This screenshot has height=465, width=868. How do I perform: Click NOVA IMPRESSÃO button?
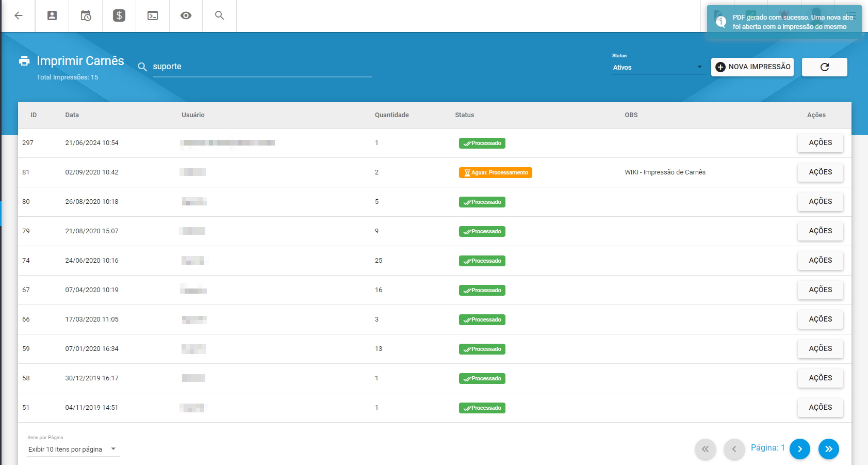752,67
